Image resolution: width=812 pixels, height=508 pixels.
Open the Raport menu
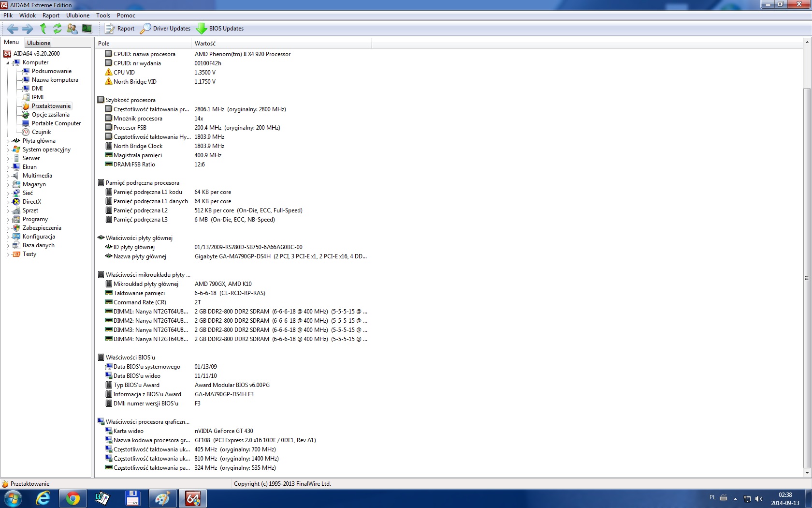pyautogui.click(x=51, y=15)
